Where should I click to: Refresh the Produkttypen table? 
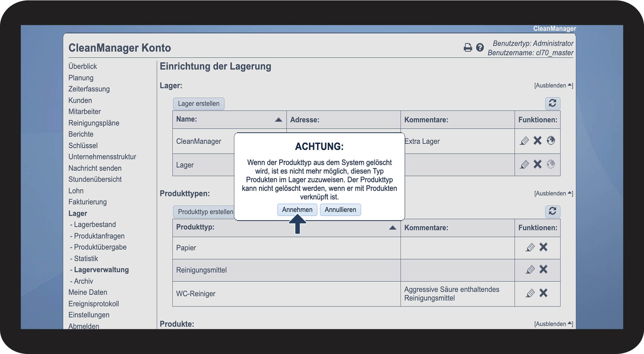point(552,211)
